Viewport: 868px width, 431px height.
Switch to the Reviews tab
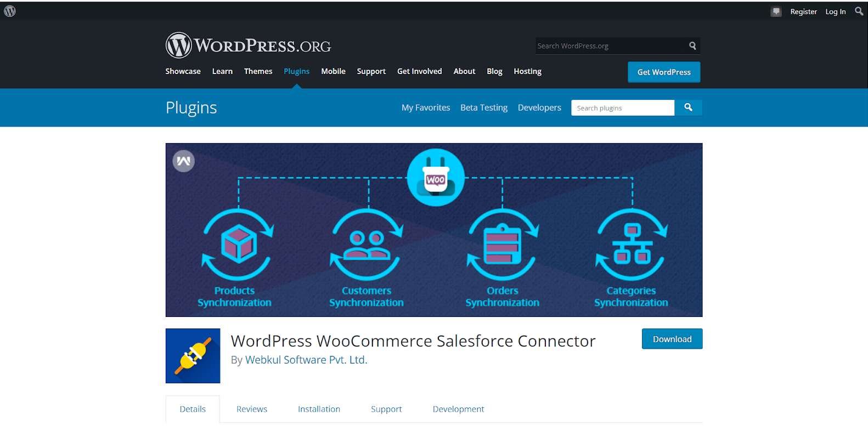pos(252,409)
